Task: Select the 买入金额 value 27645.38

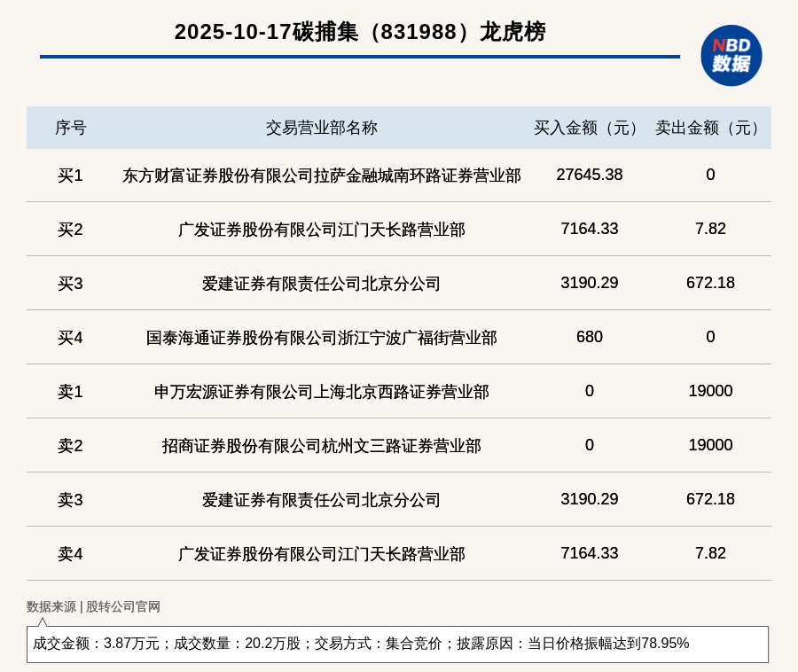Action: (x=589, y=175)
